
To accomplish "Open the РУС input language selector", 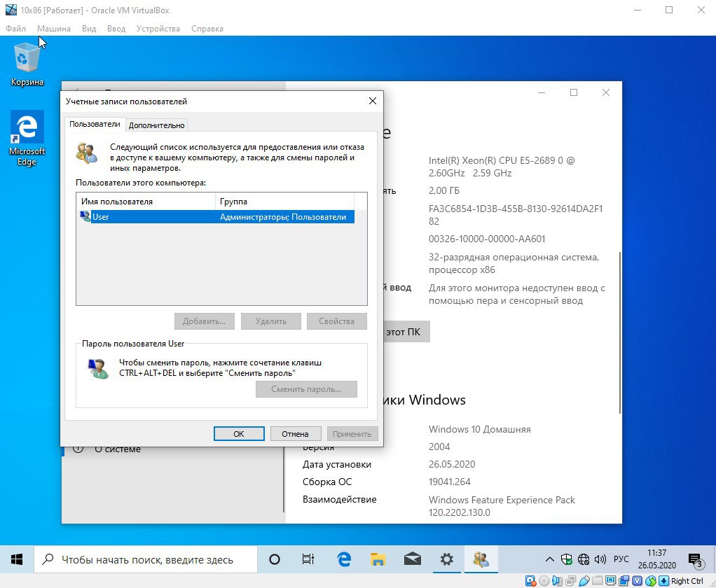I will point(621,559).
